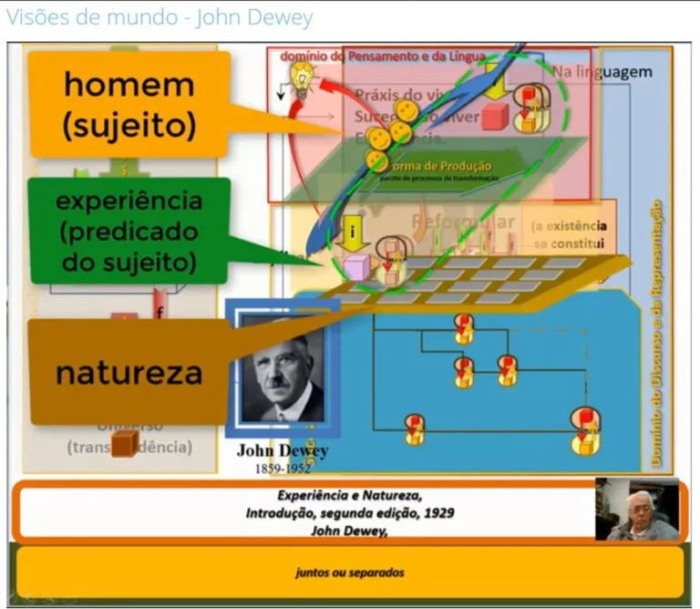The width and height of the screenshot is (700, 609).
Task: Click the Visões de mundo - John Dewey title
Action: 159,17
